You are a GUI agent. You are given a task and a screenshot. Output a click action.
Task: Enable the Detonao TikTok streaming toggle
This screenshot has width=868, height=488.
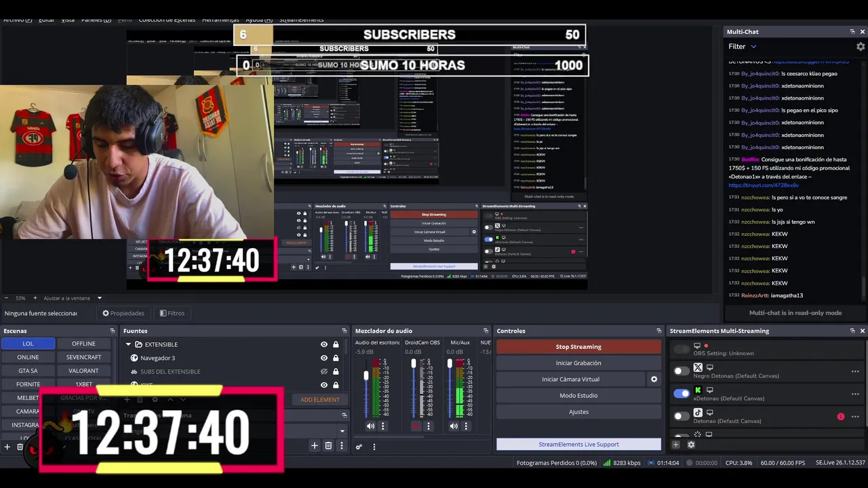[681, 416]
